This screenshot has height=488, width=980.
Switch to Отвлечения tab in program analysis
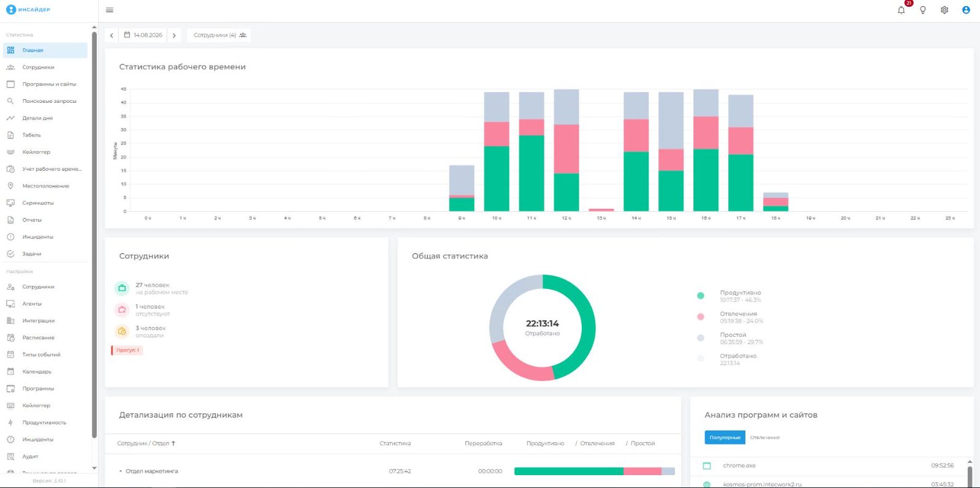pyautogui.click(x=764, y=437)
